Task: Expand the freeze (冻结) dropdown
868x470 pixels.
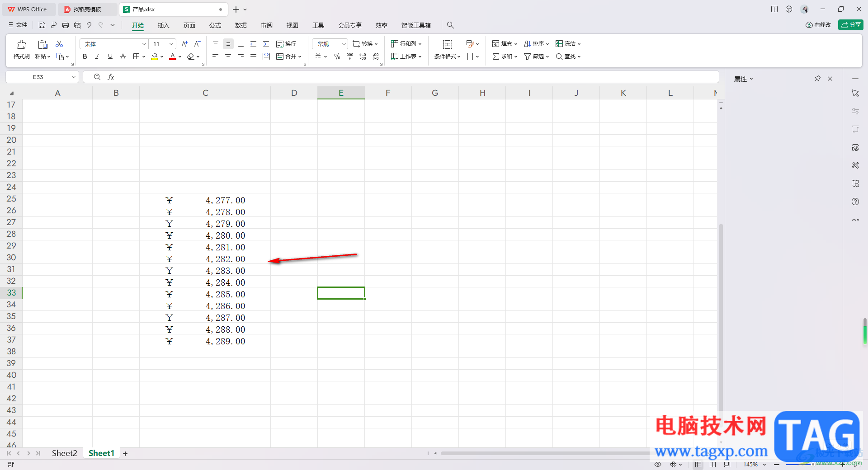Action: [579, 44]
